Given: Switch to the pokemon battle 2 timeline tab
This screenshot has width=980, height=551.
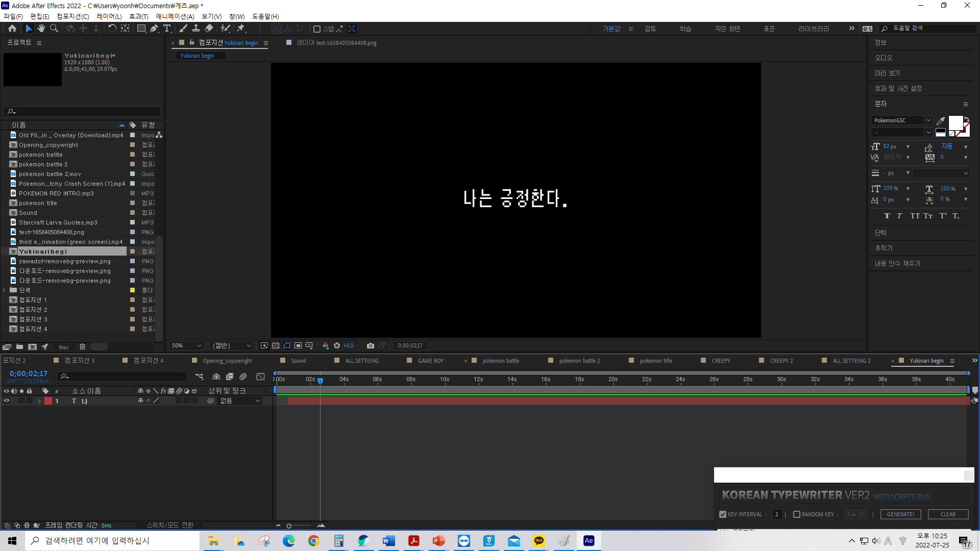Looking at the screenshot, I should tap(579, 361).
